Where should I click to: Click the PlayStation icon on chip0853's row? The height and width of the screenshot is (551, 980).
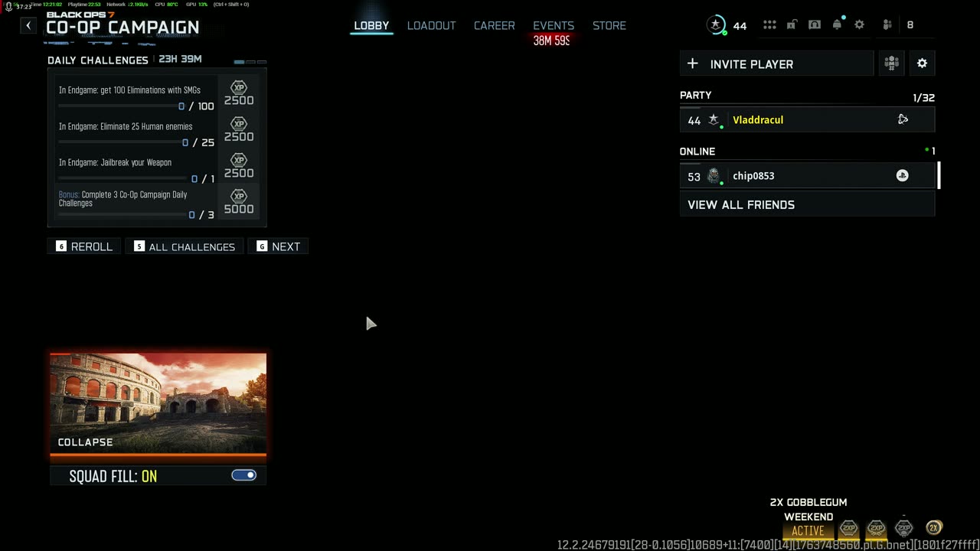click(903, 175)
